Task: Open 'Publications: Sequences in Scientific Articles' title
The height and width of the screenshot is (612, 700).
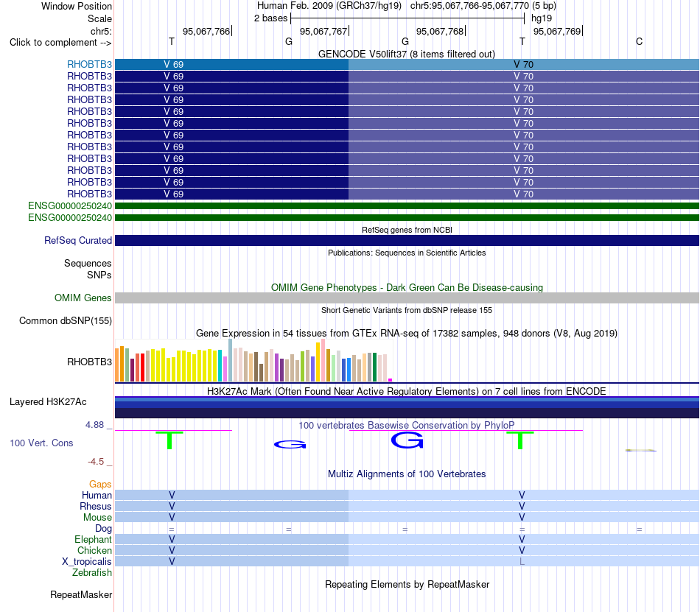Action: tap(407, 253)
